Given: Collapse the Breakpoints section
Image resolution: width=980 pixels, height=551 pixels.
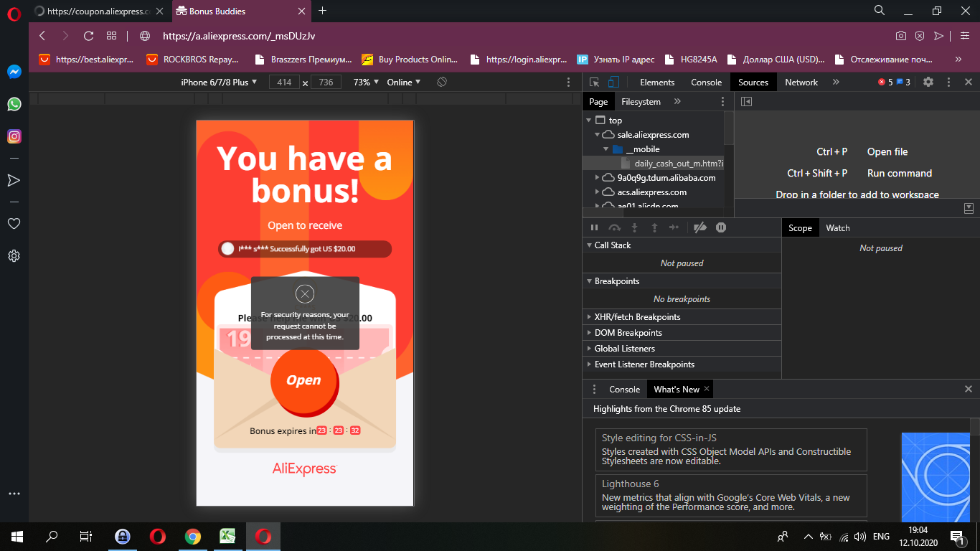Looking at the screenshot, I should tap(682, 281).
